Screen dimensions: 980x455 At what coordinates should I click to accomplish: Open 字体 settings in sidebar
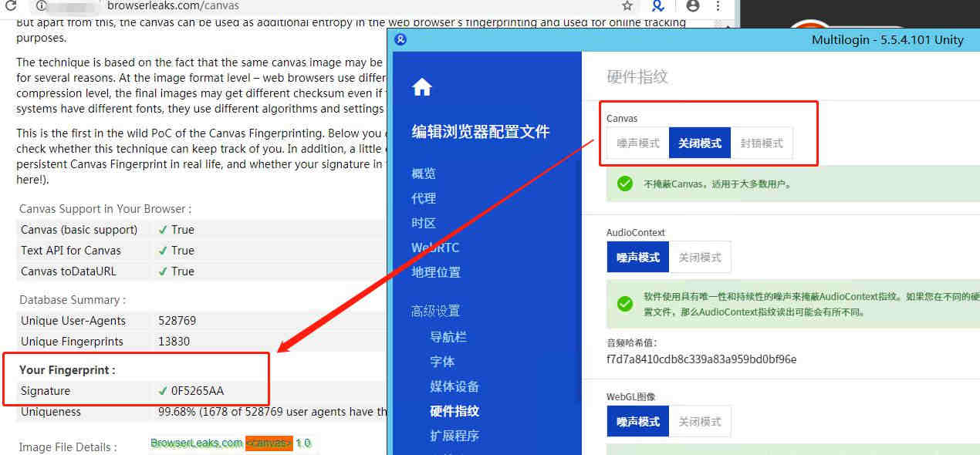coord(442,362)
